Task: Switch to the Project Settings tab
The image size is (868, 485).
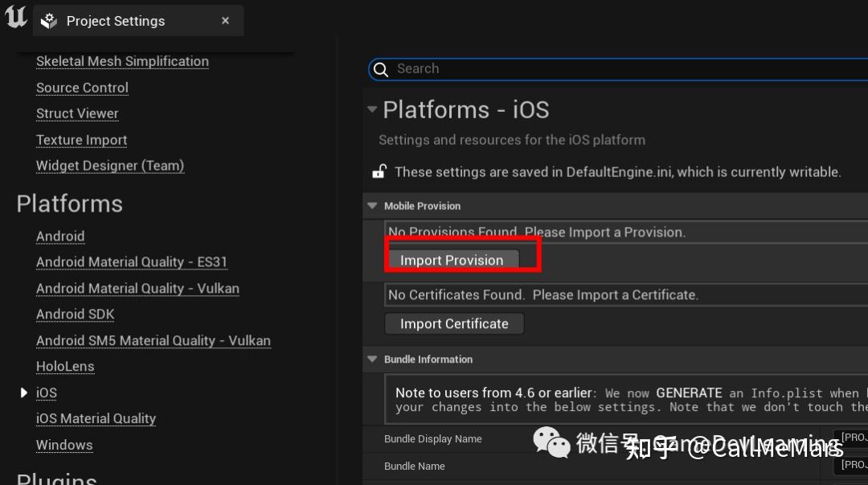Action: click(x=138, y=21)
